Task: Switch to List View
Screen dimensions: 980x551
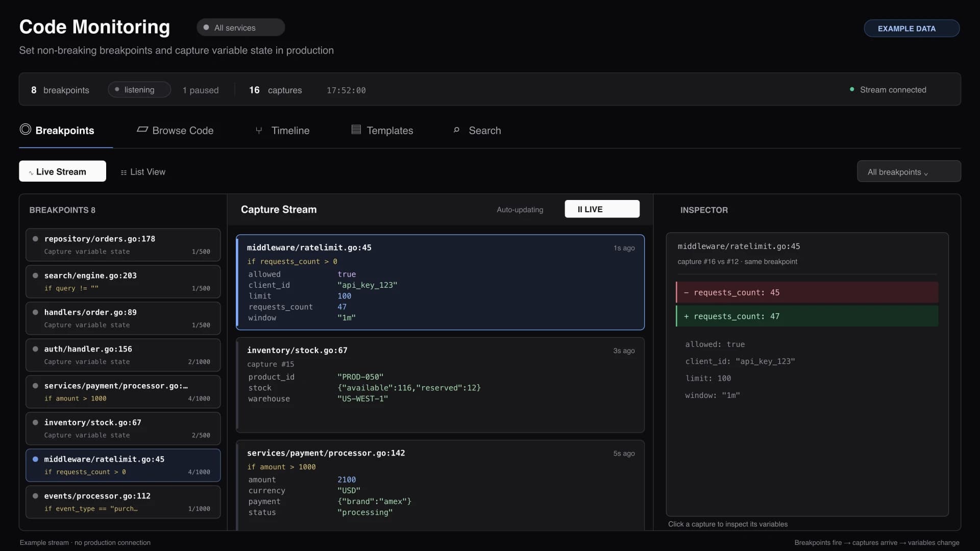Action: 143,172
